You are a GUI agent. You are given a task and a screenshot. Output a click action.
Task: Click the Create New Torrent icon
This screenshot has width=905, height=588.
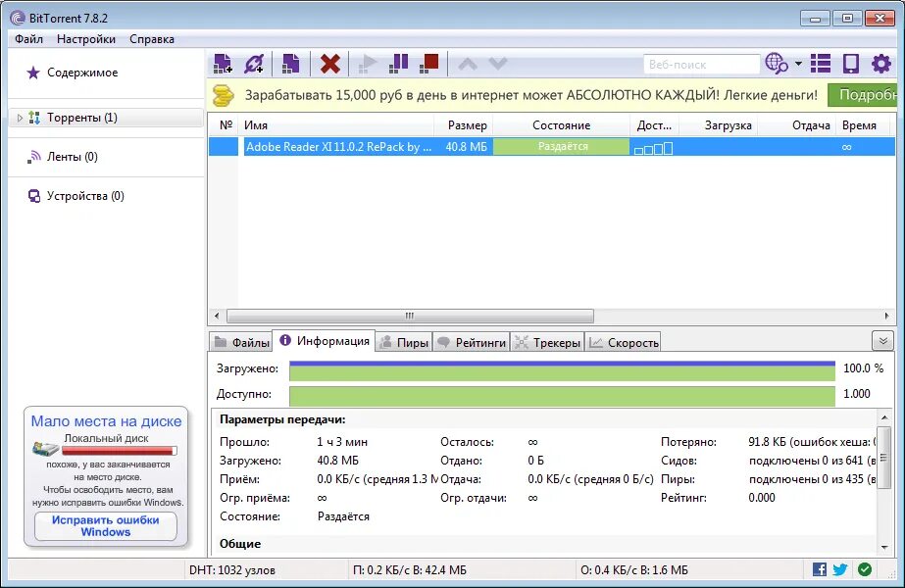click(x=291, y=64)
